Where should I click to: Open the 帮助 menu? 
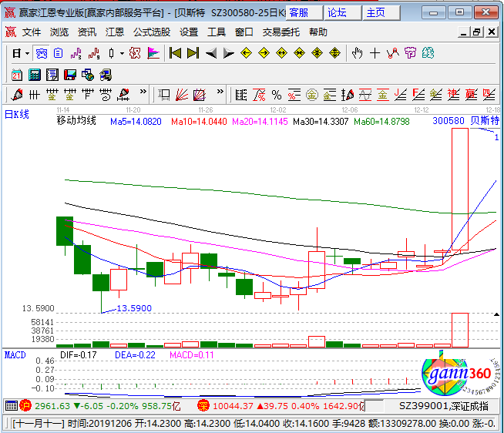pos(318,32)
